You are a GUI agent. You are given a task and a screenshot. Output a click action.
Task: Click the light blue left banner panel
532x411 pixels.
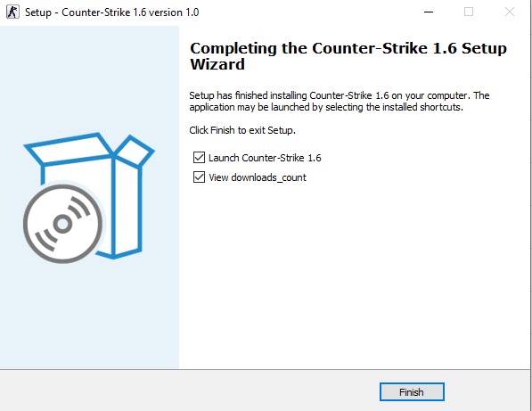pyautogui.click(x=89, y=197)
